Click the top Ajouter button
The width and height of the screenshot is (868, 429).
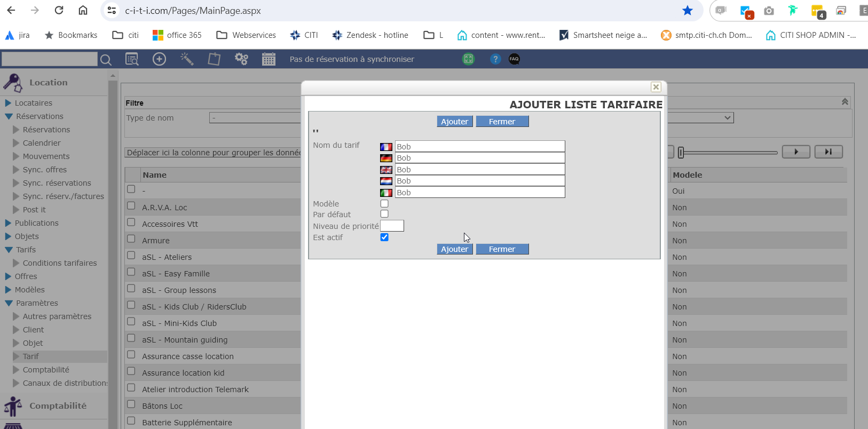tap(454, 122)
